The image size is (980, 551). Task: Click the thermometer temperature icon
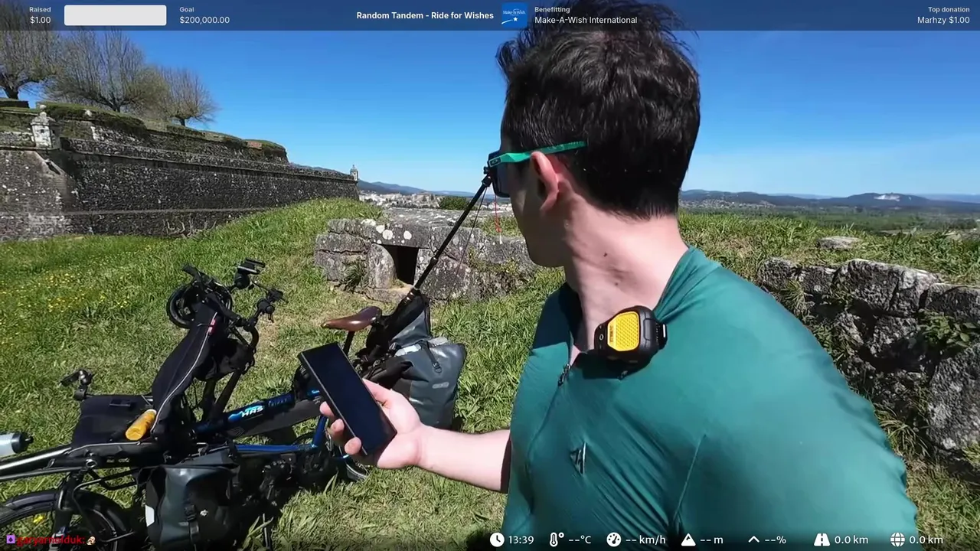click(x=556, y=540)
